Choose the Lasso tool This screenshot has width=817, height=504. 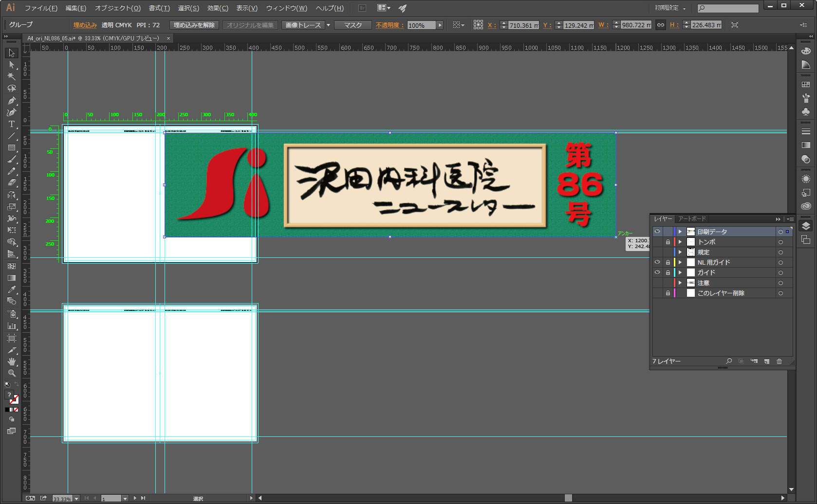tap(12, 89)
